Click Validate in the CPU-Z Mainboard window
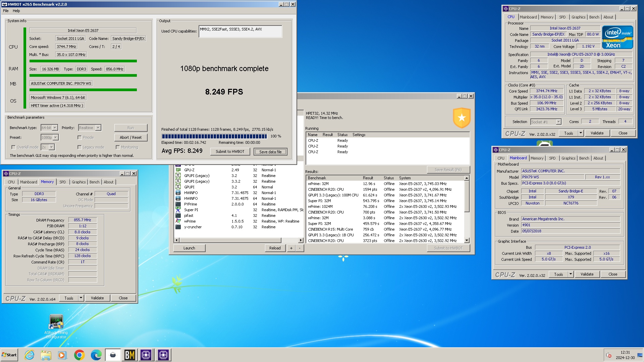This screenshot has width=644, height=362. coord(587,274)
